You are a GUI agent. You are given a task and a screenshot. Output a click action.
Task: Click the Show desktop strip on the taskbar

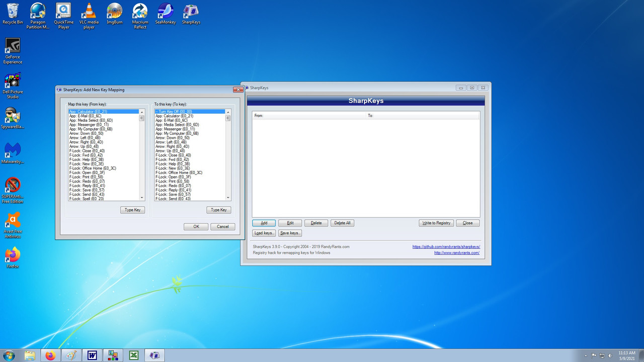(641, 355)
